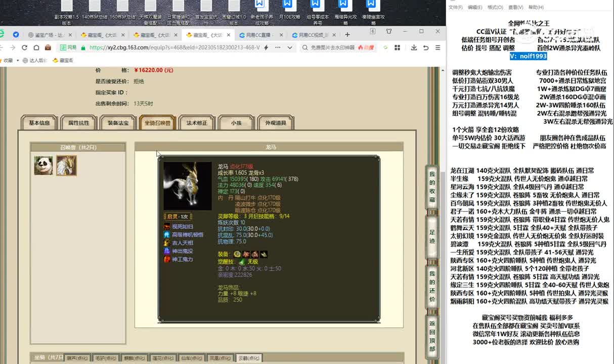The image size is (614, 364).
Task: Open the 法术修正 tab
Action: click(197, 123)
